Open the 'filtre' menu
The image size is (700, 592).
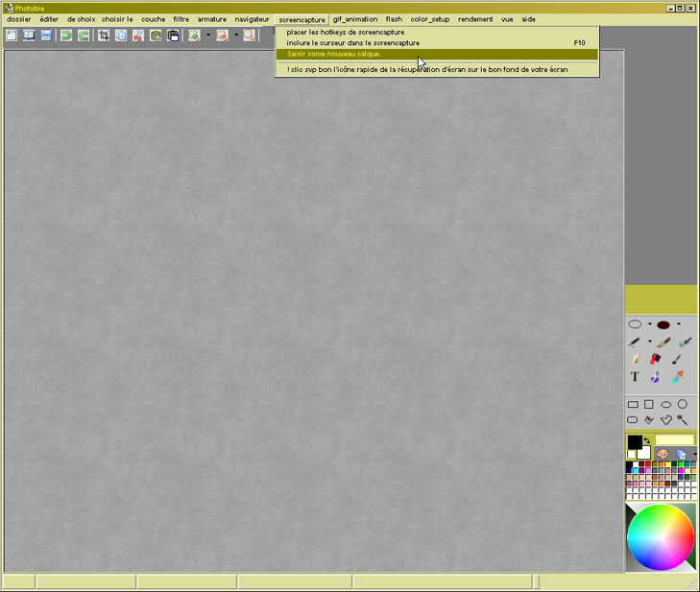(x=181, y=19)
